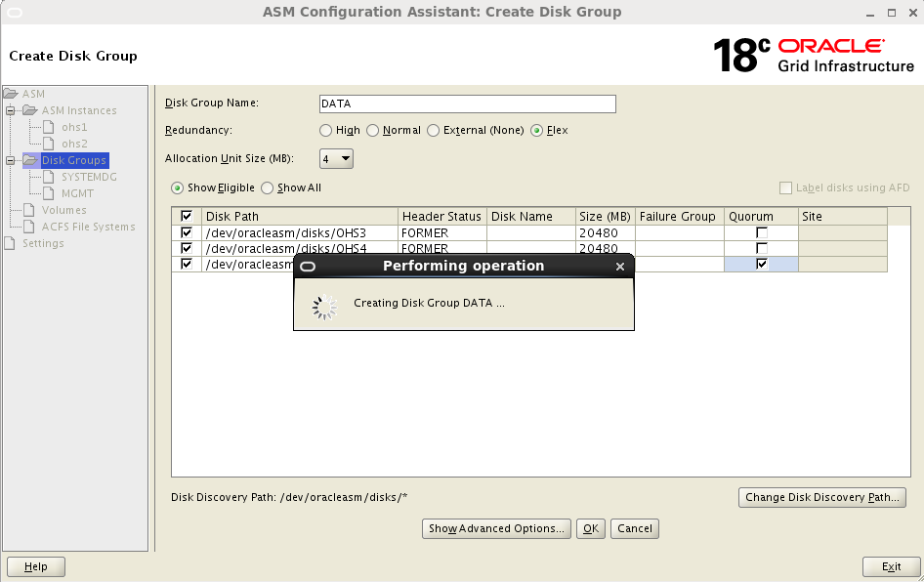Click the Failure Group column header

click(x=679, y=216)
